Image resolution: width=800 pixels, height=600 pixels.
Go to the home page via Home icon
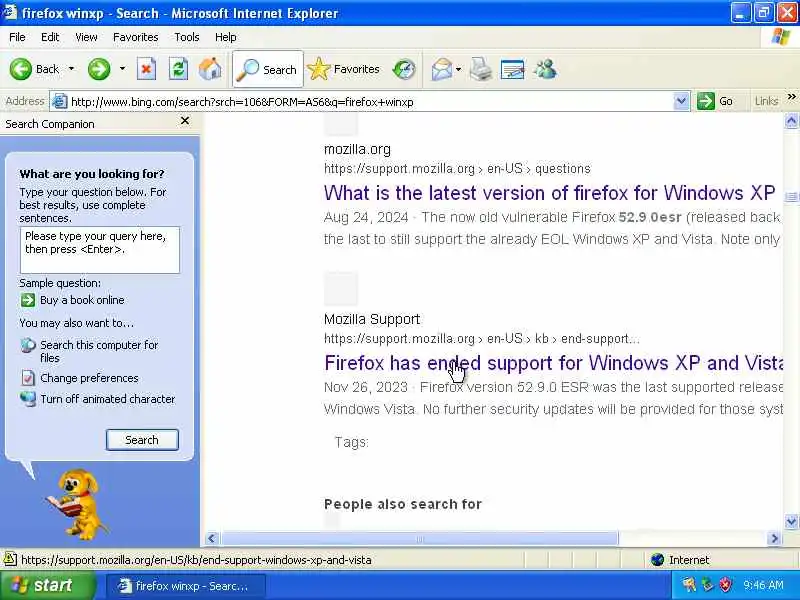210,69
